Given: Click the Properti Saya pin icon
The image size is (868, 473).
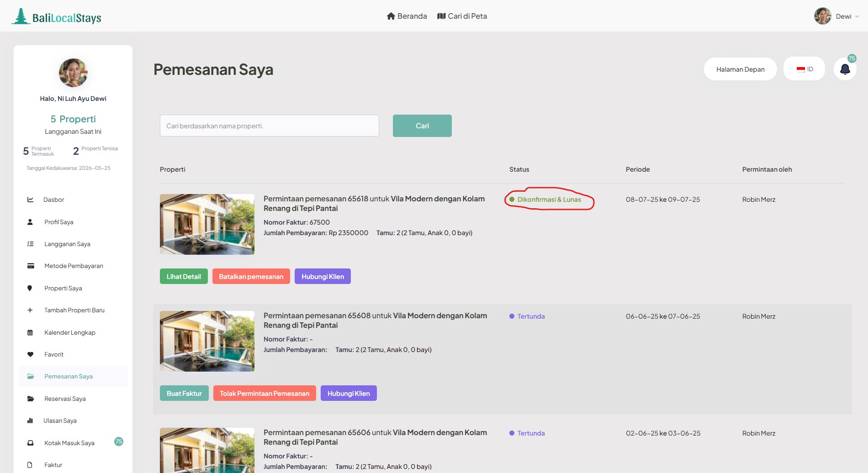Looking at the screenshot, I should (x=30, y=288).
